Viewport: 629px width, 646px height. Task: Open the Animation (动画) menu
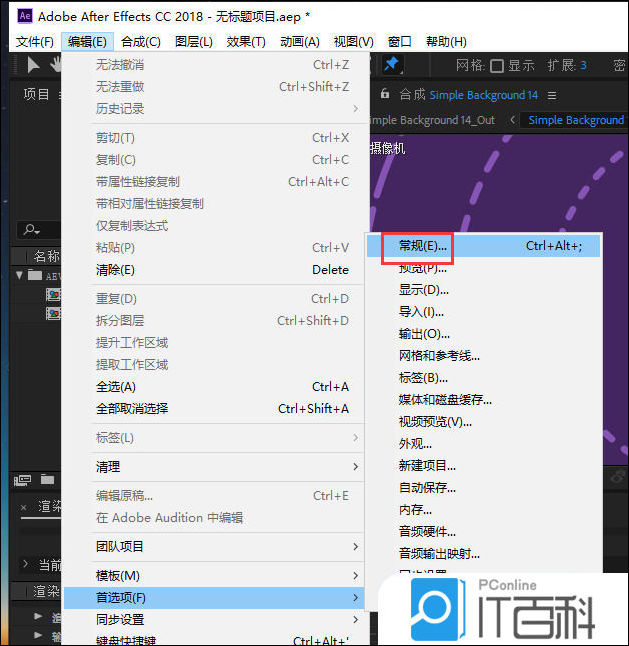pyautogui.click(x=300, y=42)
